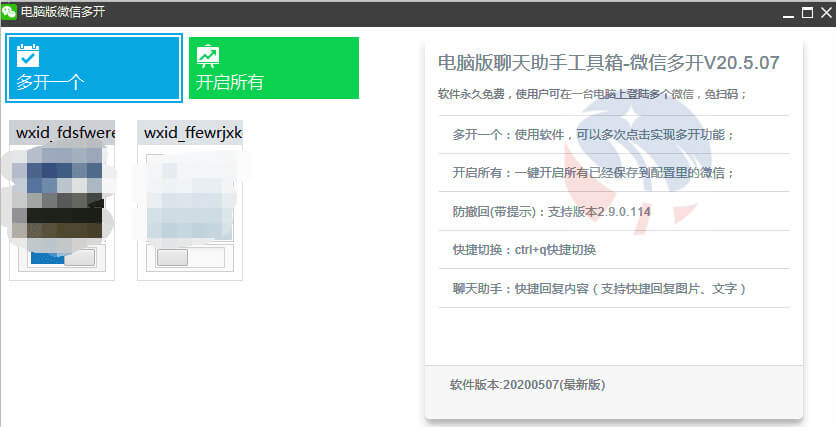Click the 电脑版聊天助手工具箱 panel heading
The image size is (836, 427).
[608, 63]
